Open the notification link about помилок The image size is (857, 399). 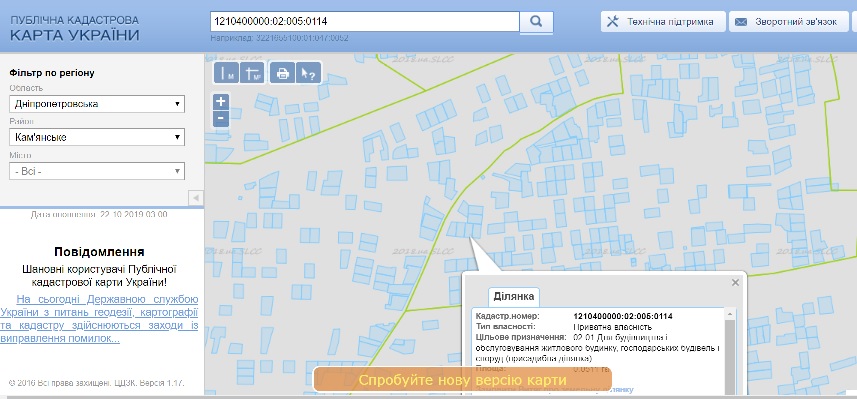point(99,319)
